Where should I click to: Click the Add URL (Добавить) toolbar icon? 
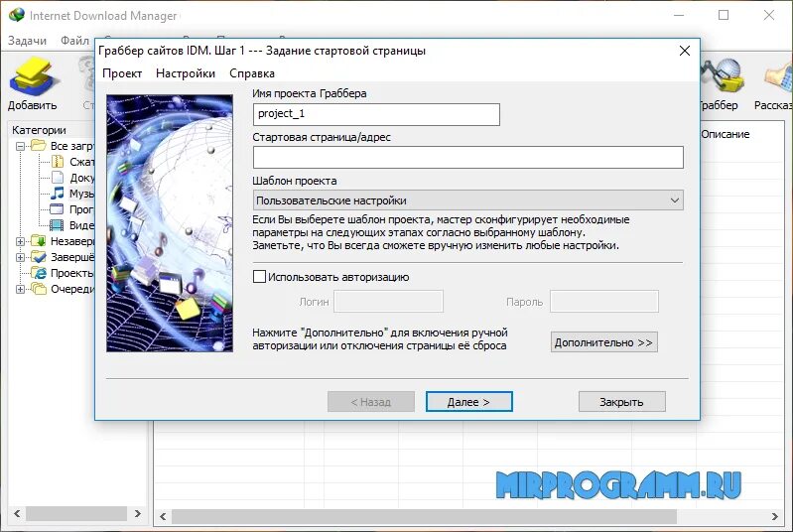coord(34,75)
